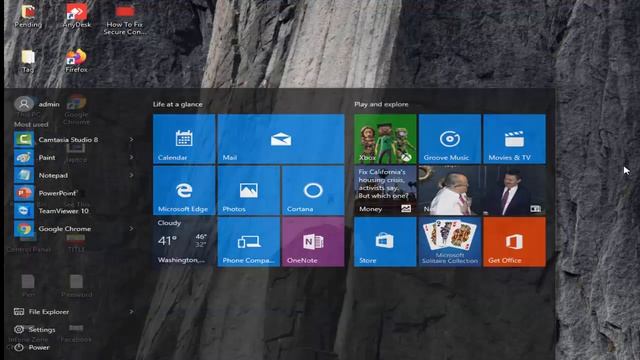
Task: Launch TeamViewer 10 from Most used
Action: [x=75, y=211]
